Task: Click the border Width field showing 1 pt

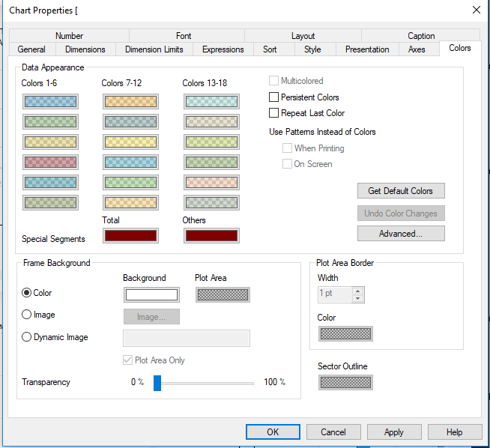Action: pos(335,294)
